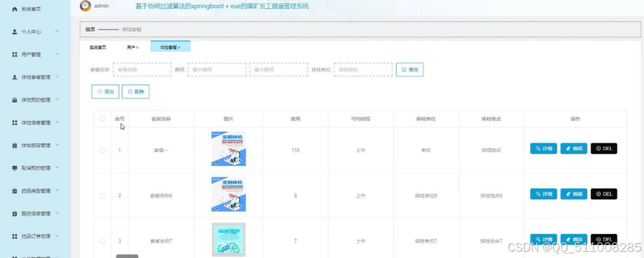Click the cell 体检地点7
The height and width of the screenshot is (258, 644).
click(491, 241)
